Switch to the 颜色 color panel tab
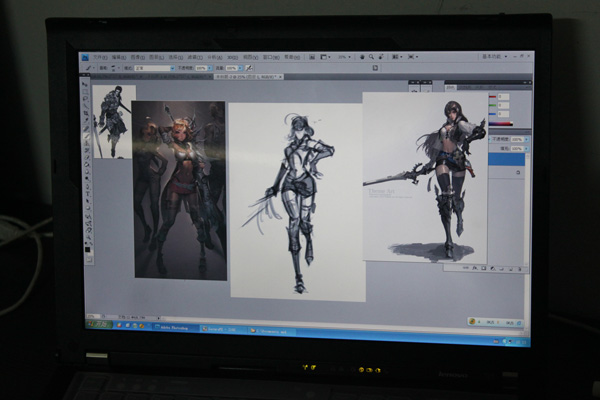This screenshot has width=600, height=400. [x=451, y=87]
